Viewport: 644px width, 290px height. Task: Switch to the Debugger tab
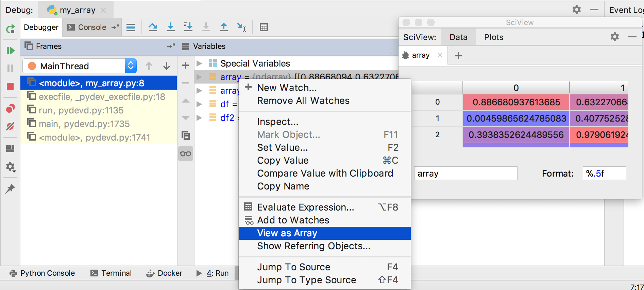pos(41,28)
